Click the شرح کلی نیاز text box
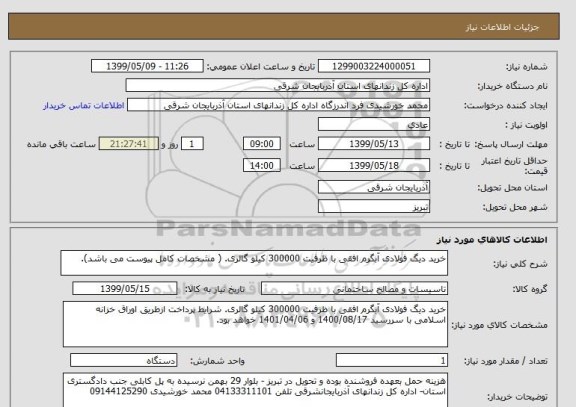 254,263
